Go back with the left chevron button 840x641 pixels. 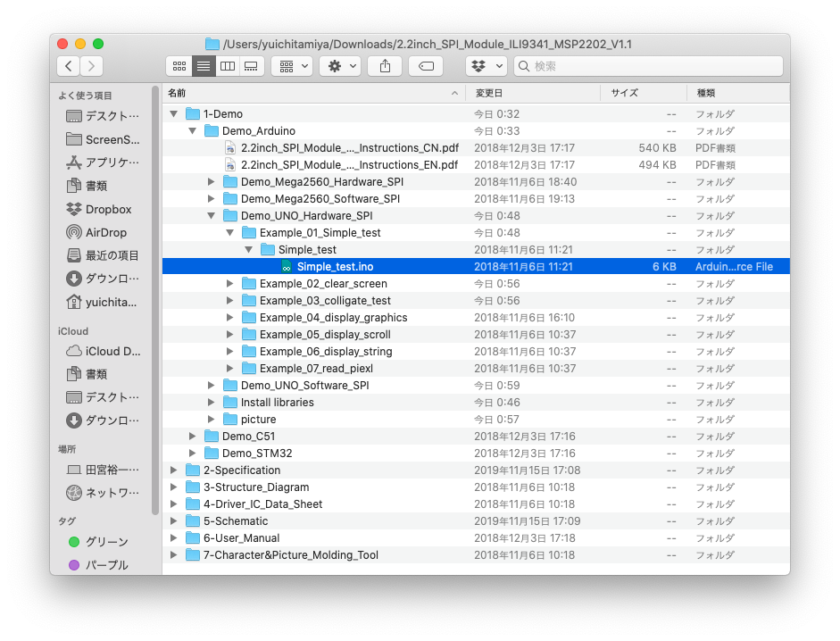click(x=69, y=66)
